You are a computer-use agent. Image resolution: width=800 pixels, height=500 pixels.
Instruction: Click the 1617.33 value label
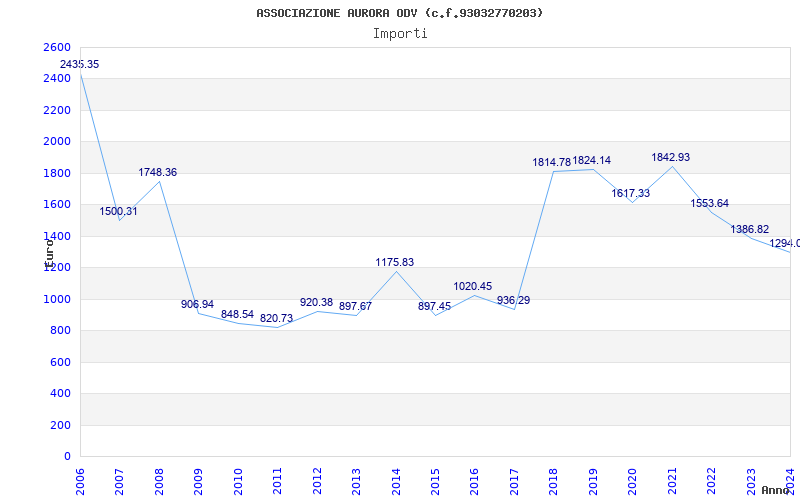pos(630,193)
